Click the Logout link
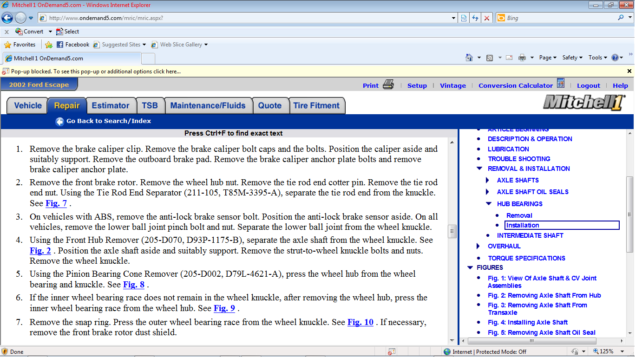Image resolution: width=642 pixels, height=364 pixels. 588,85
